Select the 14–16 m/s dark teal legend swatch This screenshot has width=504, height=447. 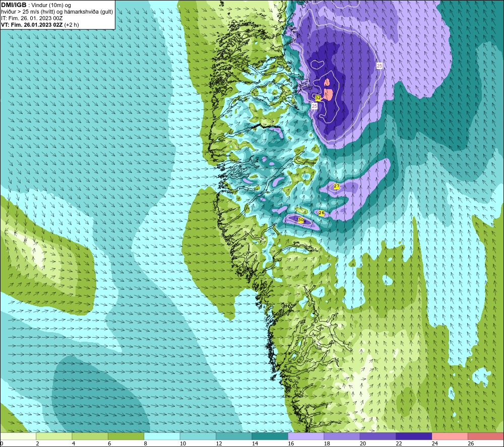270,436
